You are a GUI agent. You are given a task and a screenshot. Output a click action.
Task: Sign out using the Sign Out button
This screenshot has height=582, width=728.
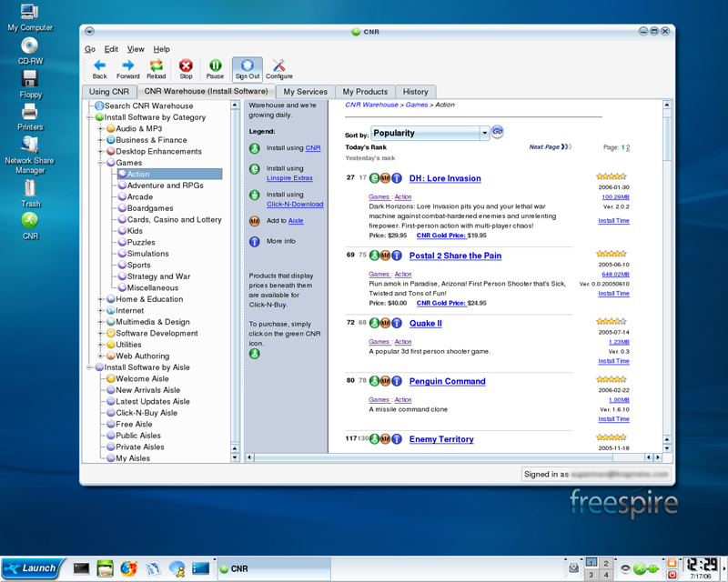pos(248,69)
